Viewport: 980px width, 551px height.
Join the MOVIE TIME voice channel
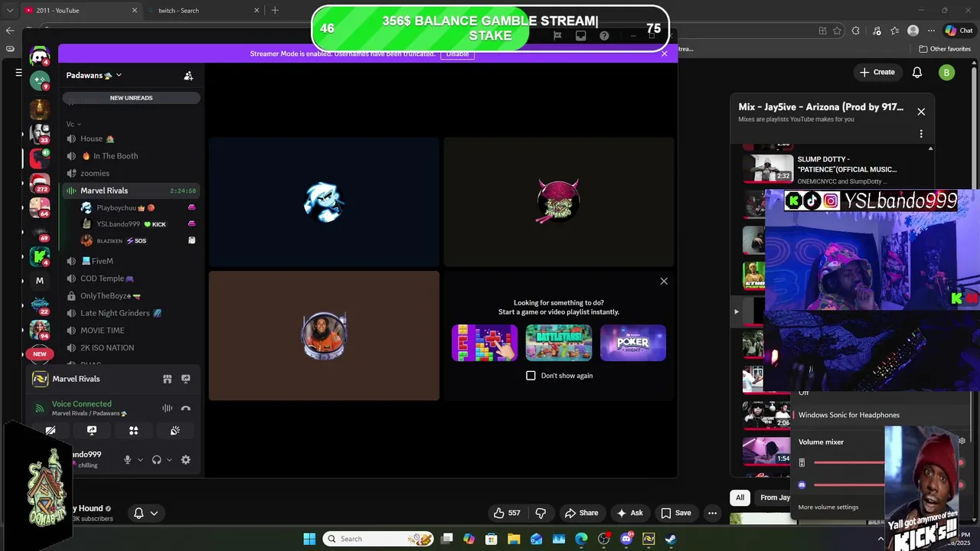(130, 331)
